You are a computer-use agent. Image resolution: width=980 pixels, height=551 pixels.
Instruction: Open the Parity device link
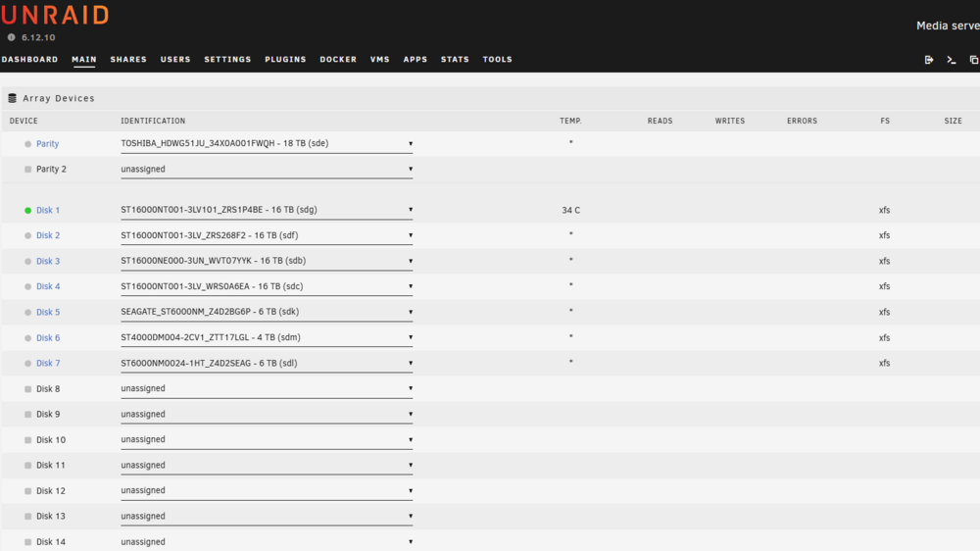(x=47, y=144)
